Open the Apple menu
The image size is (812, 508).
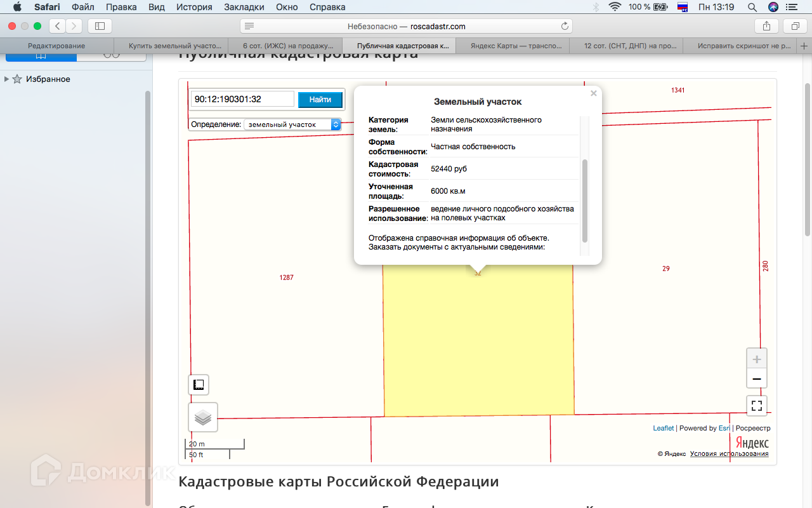pos(17,7)
